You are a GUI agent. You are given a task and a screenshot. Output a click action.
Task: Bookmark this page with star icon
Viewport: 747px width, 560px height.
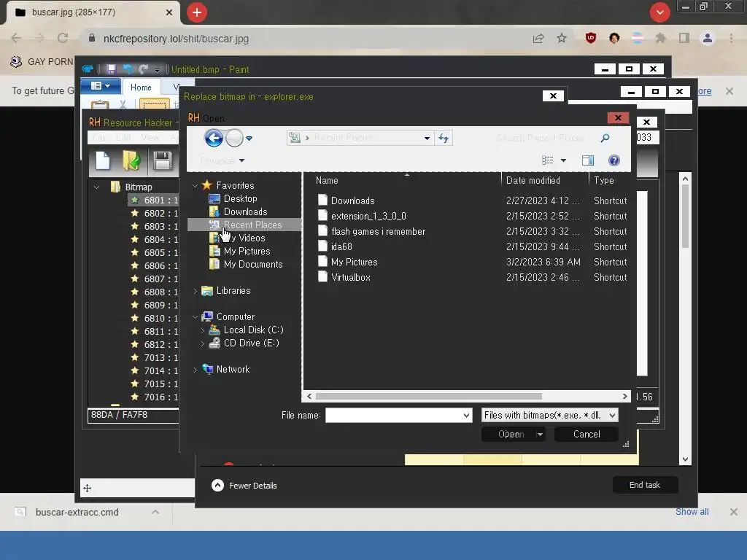click(562, 39)
